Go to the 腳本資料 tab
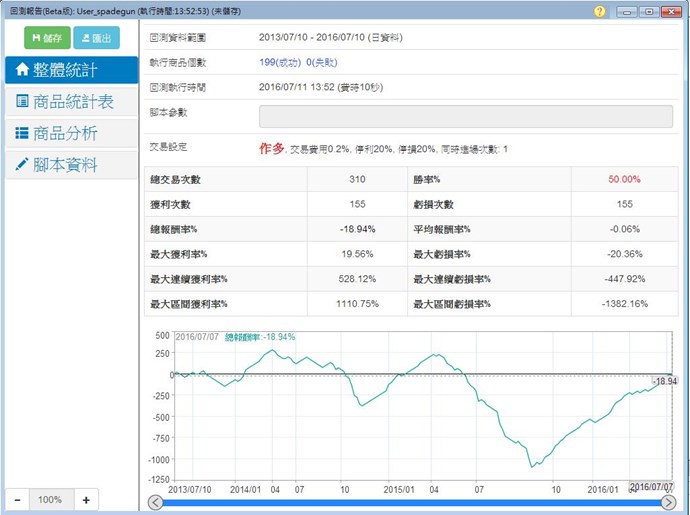 [x=71, y=164]
